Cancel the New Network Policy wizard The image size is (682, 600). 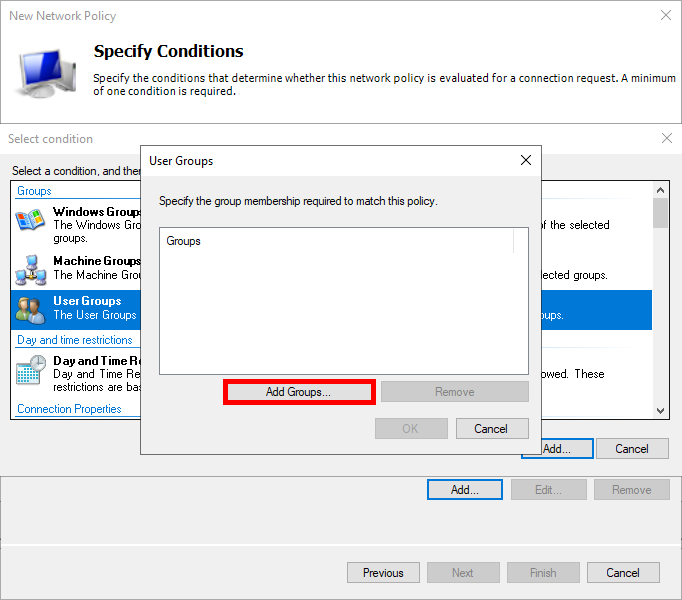(x=622, y=572)
